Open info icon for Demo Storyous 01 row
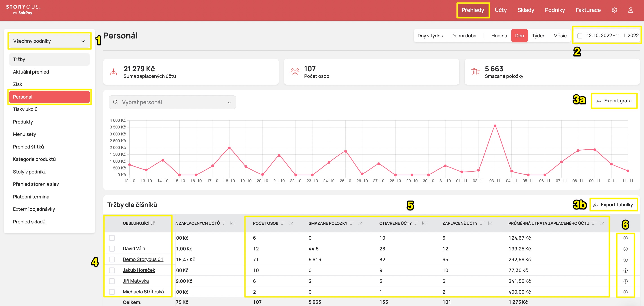The width and height of the screenshot is (644, 306). pyautogui.click(x=625, y=260)
